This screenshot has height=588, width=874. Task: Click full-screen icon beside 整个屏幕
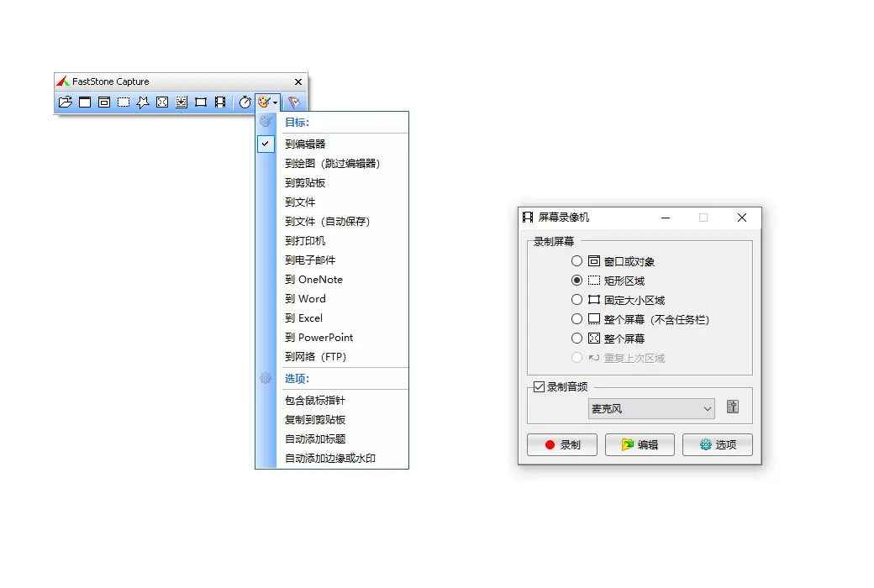click(594, 339)
